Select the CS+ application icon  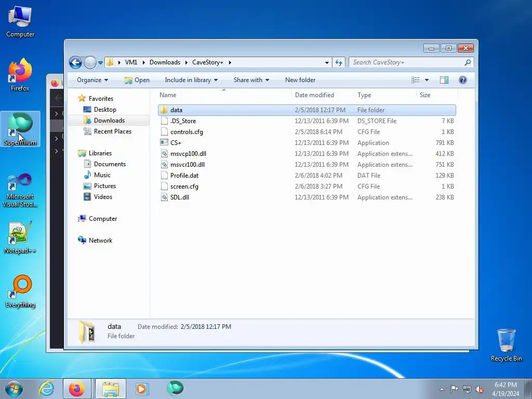(x=164, y=142)
